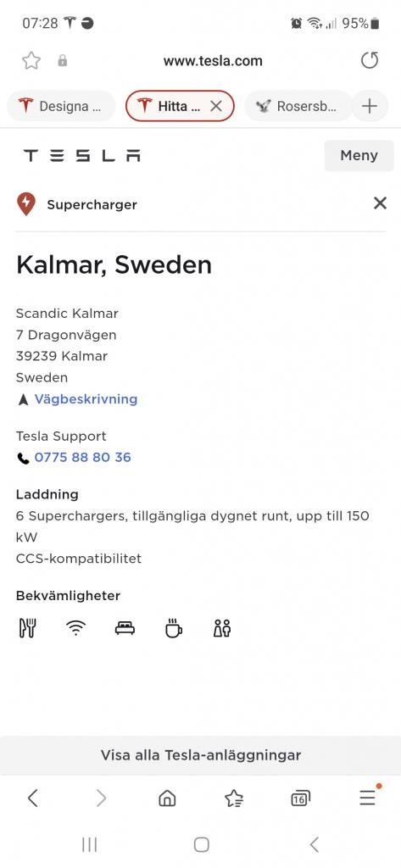
Task: Close the Supercharger details panel
Action: [380, 203]
